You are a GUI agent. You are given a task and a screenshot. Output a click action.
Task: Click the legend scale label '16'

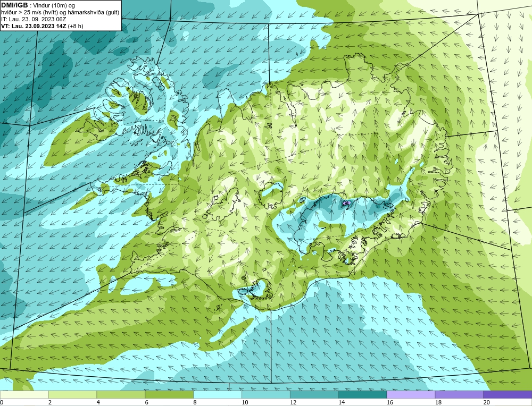(x=389, y=402)
